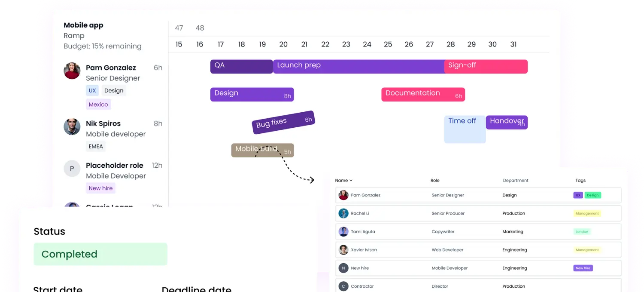Click Nik Spiros's profile photo
This screenshot has width=644, height=292.
tap(72, 126)
